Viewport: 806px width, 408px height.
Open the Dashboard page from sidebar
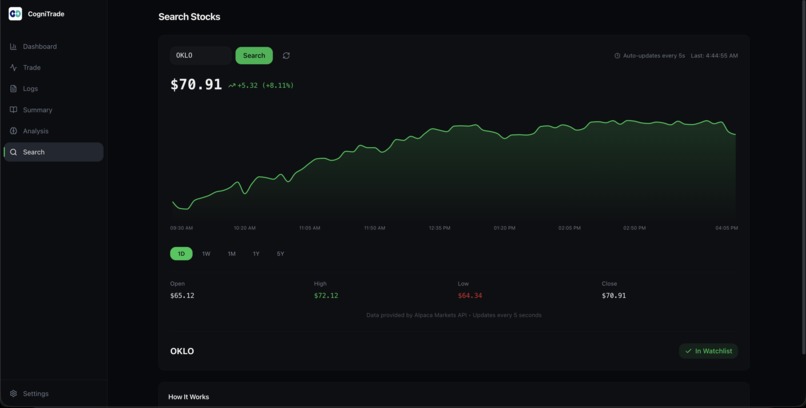click(x=53, y=47)
